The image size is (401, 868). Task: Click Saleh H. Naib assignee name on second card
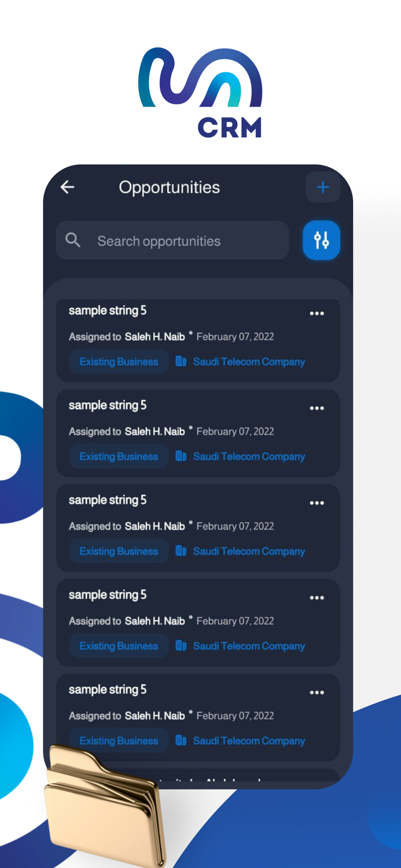[154, 431]
